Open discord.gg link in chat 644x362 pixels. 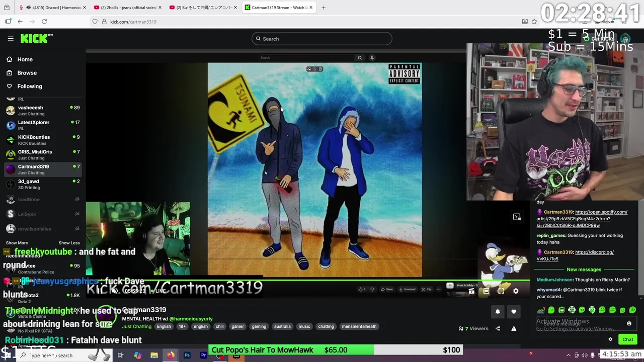pos(575,255)
